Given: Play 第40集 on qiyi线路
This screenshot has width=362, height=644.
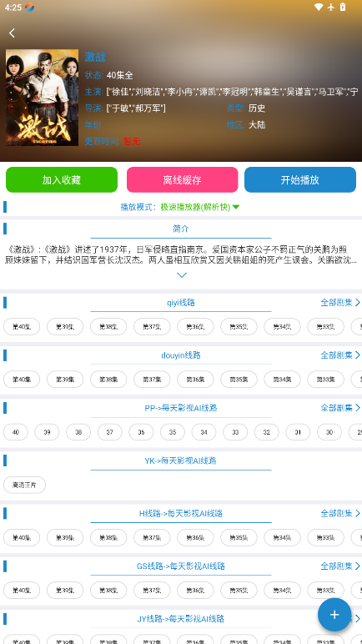Looking at the screenshot, I should [22, 327].
